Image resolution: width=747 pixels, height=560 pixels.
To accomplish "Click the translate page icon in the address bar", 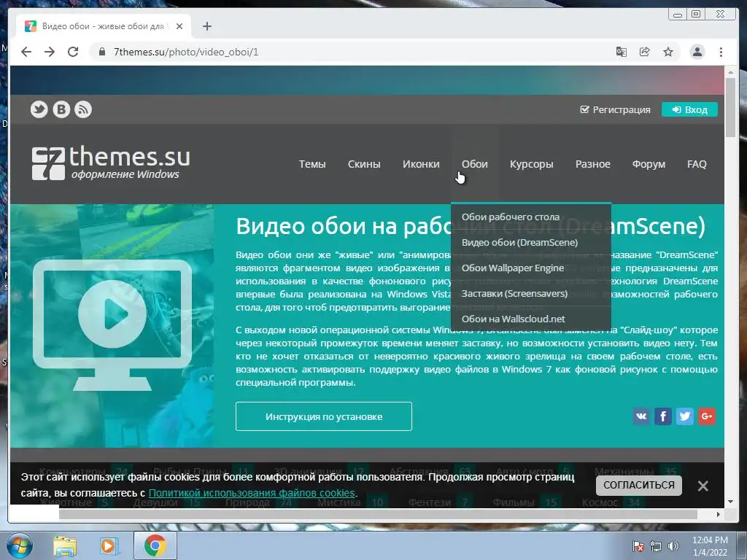I will click(622, 52).
